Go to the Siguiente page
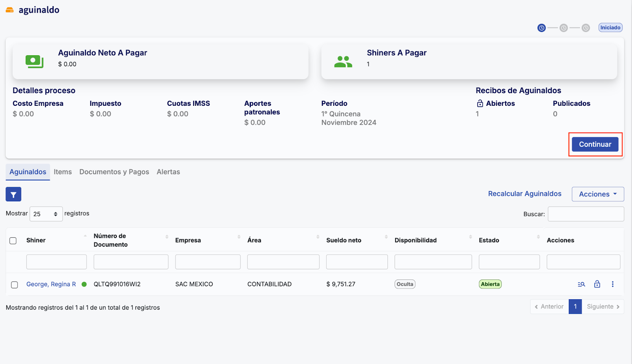Image resolution: width=632 pixels, height=364 pixels. (602, 307)
